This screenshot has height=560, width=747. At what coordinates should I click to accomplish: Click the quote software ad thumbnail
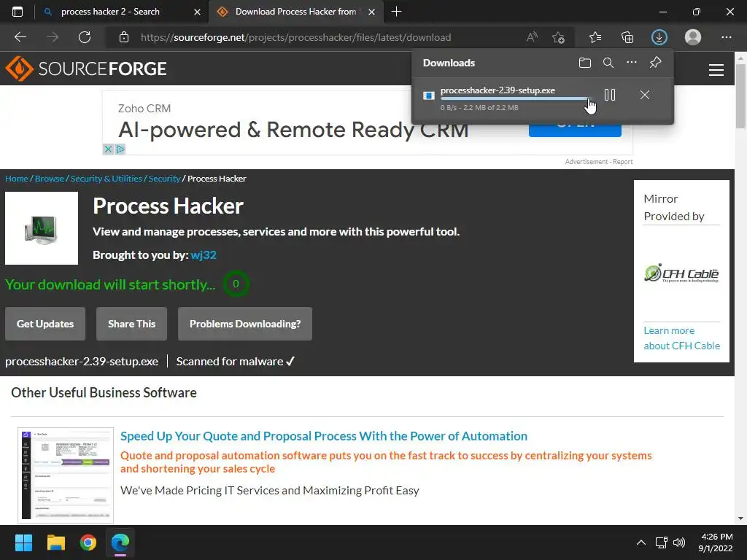(x=66, y=475)
